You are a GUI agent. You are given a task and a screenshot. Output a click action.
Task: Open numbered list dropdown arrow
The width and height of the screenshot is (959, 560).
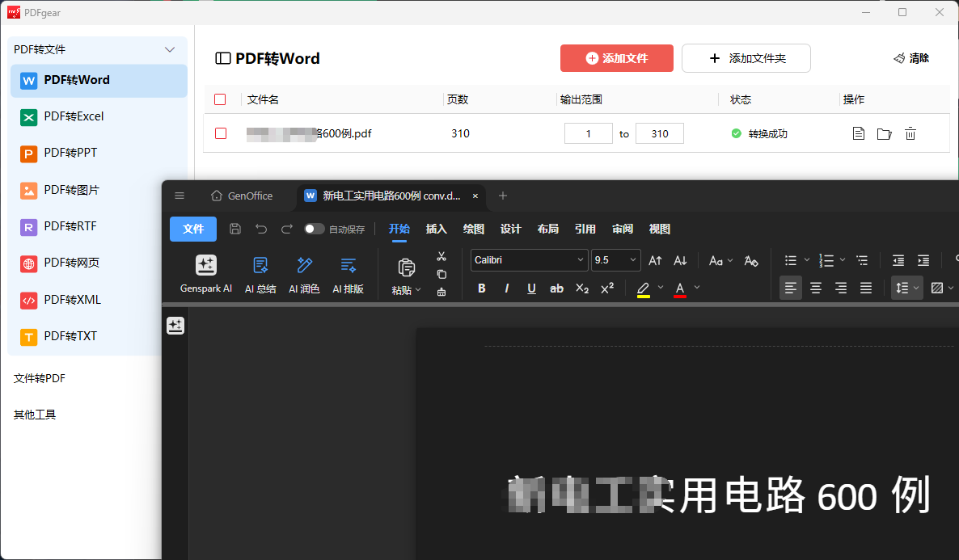pyautogui.click(x=843, y=260)
